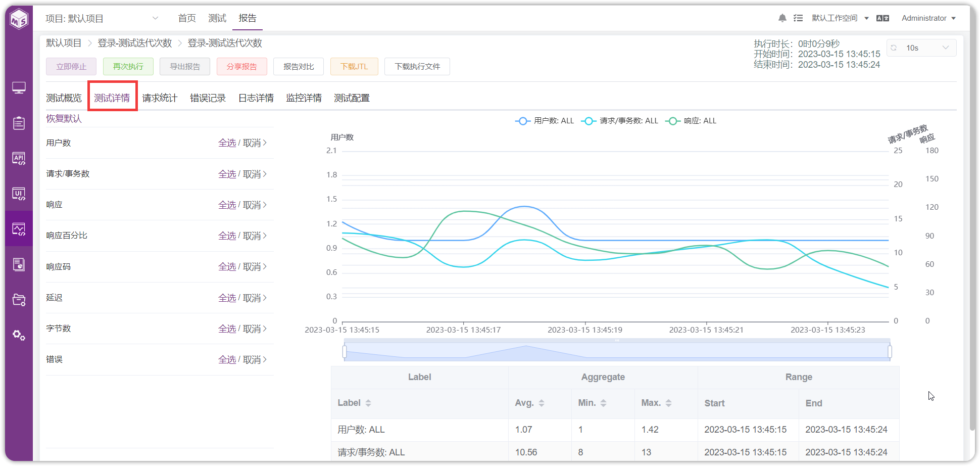
Task: Sort table by Min. column arrows
Action: point(603,403)
